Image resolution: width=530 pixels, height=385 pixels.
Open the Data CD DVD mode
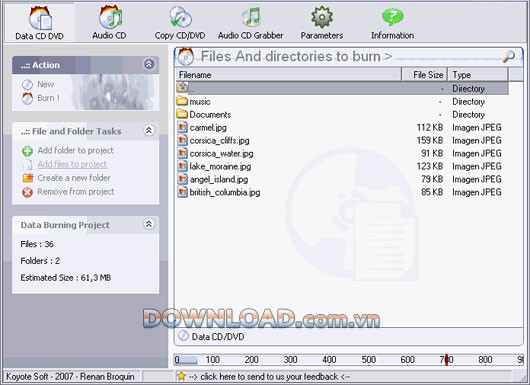pos(40,23)
